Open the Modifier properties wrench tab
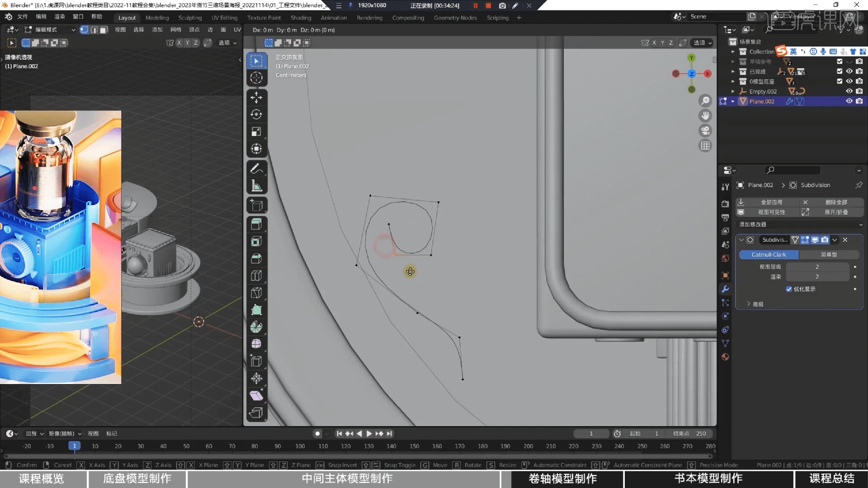Viewport: 868px width, 488px height. pos(725,289)
